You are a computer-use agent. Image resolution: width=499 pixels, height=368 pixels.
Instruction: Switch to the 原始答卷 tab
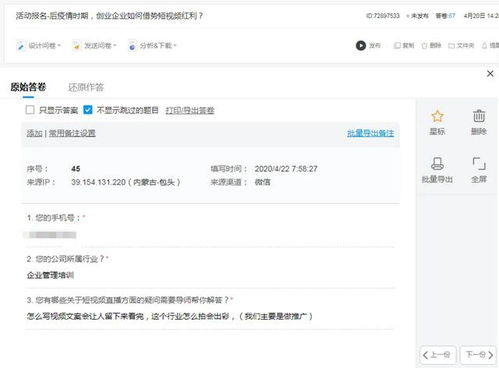pos(28,87)
